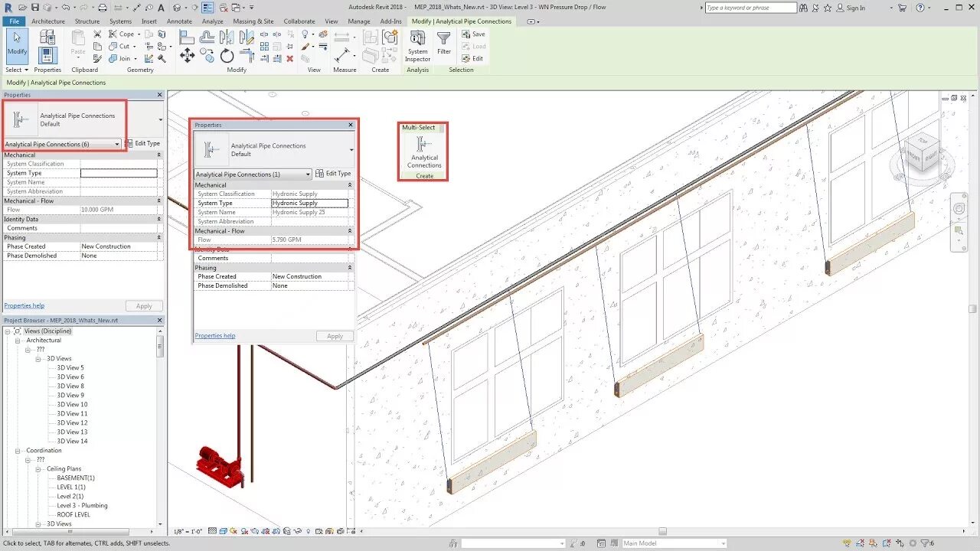Click the horizontal view scrollbar thumb
Screen dimensions: 980x551
point(663,531)
